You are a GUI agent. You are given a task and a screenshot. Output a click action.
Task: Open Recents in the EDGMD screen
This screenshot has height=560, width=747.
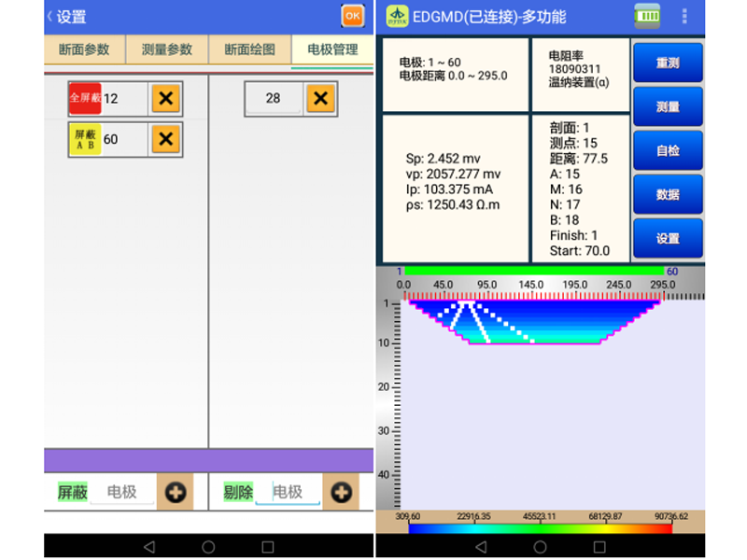click(599, 547)
